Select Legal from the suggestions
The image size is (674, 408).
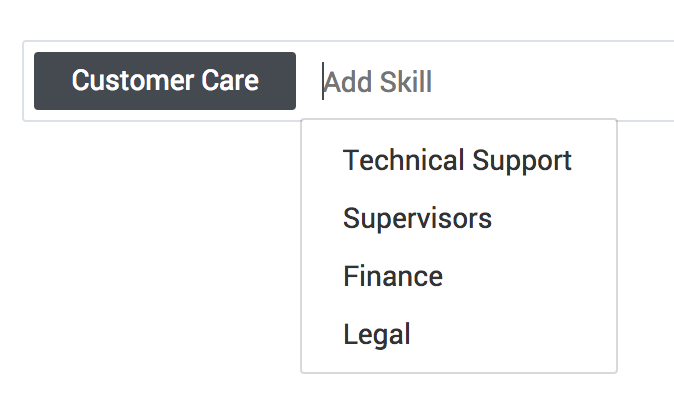(x=377, y=334)
